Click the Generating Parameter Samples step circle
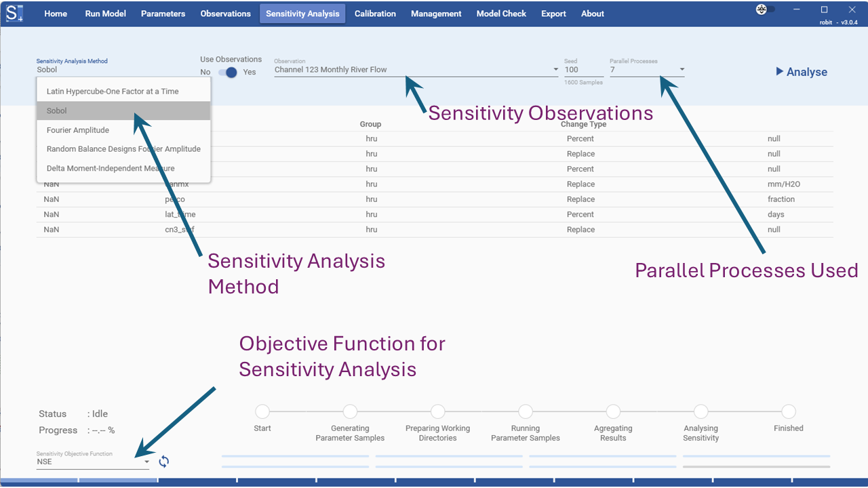 click(x=350, y=411)
